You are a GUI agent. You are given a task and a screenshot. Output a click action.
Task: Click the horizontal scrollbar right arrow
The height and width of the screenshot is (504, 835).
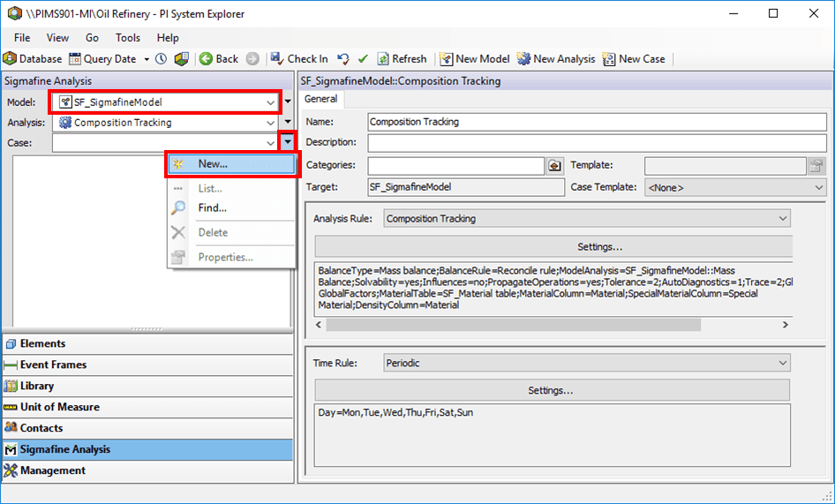pos(785,325)
